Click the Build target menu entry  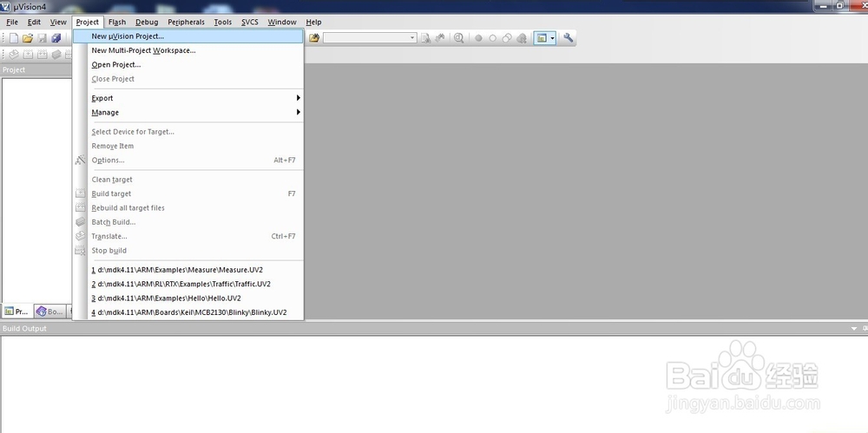188,194
